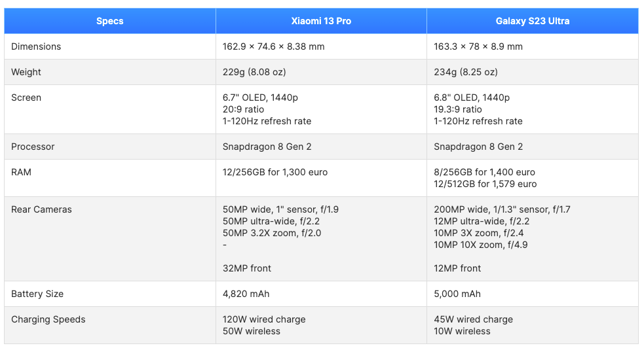Select the 45W wired charge text
The width and height of the screenshot is (644, 352).
click(x=473, y=319)
